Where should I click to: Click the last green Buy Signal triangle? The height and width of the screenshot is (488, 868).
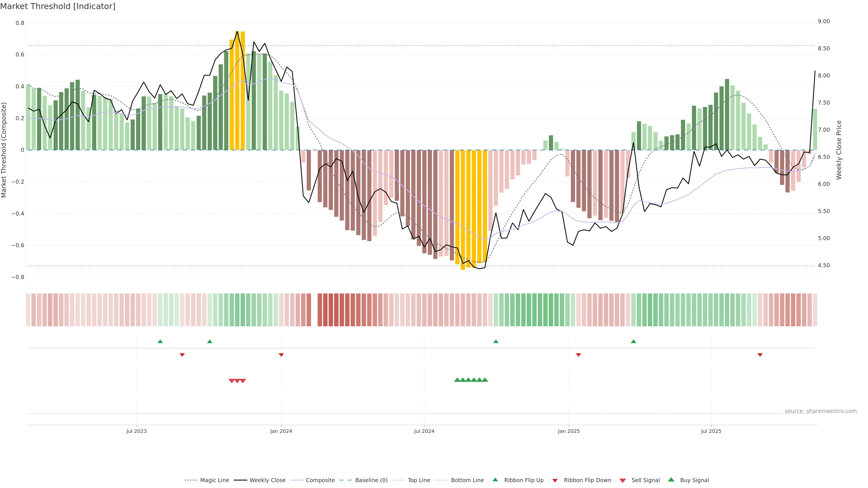[x=485, y=380]
